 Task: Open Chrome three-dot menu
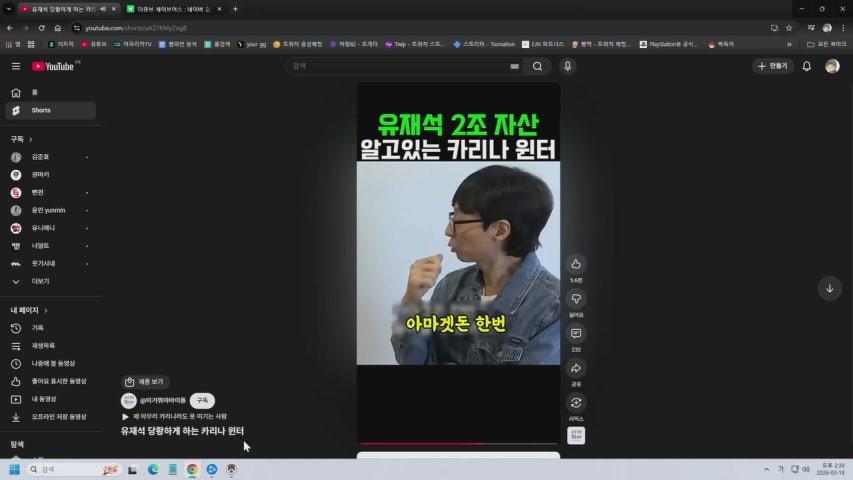843,28
